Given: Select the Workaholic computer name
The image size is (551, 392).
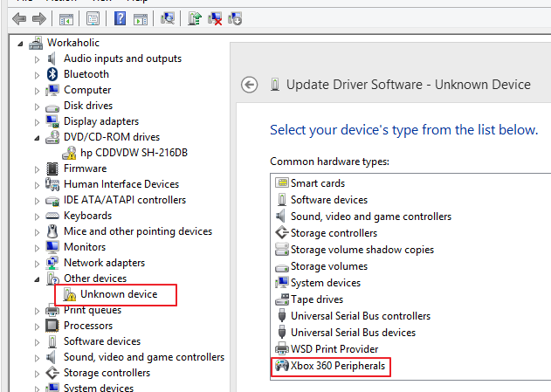Looking at the screenshot, I should pyautogui.click(x=73, y=43).
